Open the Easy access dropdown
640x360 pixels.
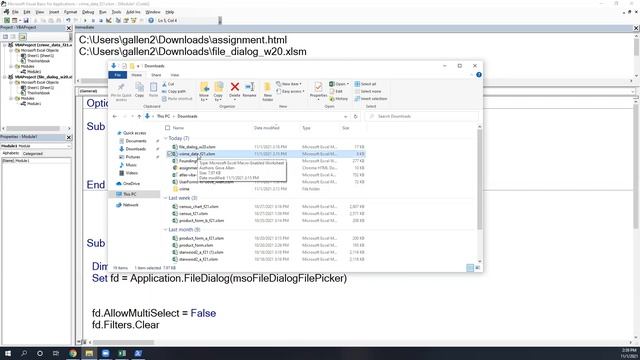(x=291, y=91)
